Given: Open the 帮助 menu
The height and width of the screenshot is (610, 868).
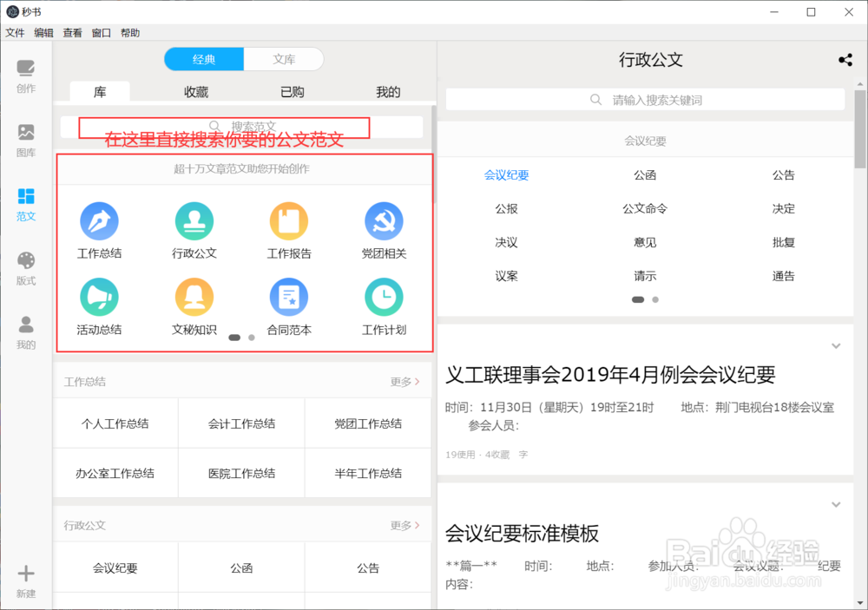Looking at the screenshot, I should coord(129,32).
